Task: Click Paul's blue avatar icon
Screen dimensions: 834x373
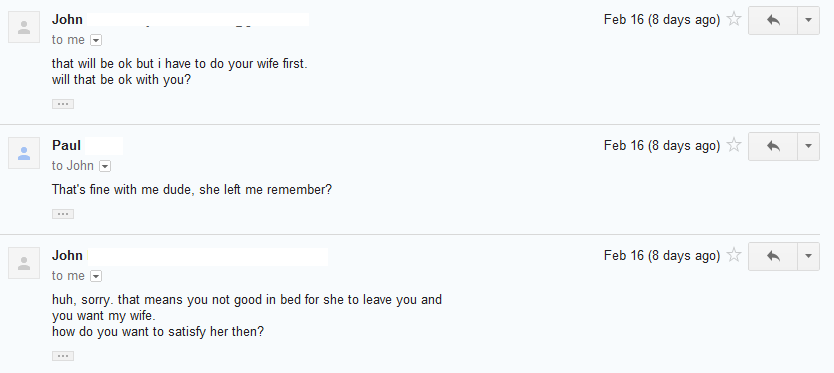Action: (x=24, y=153)
